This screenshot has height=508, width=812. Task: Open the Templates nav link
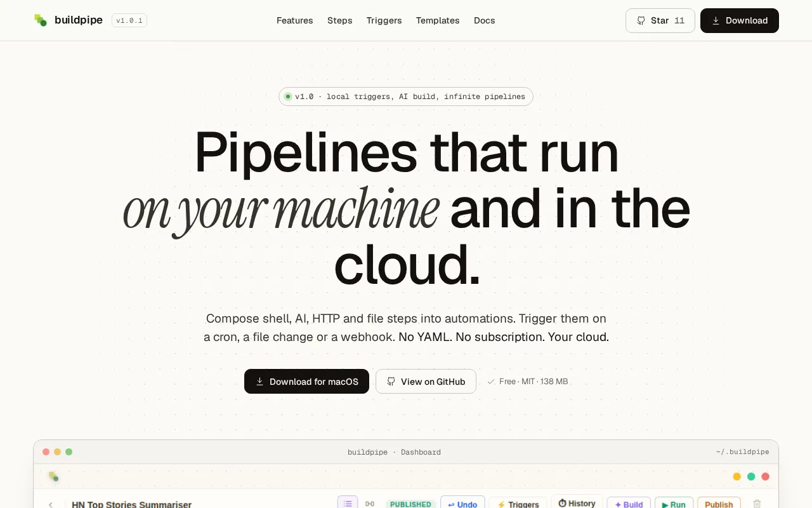coord(438,20)
